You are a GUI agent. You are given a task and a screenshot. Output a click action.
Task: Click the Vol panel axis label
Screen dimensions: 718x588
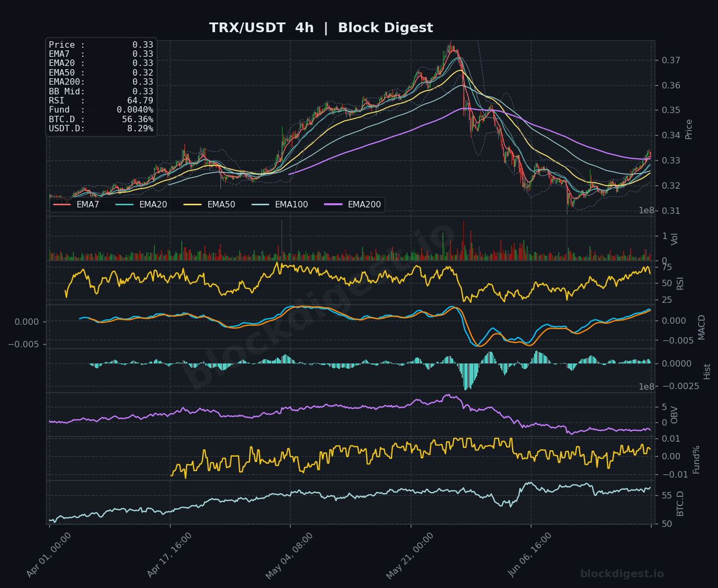pyautogui.click(x=675, y=239)
